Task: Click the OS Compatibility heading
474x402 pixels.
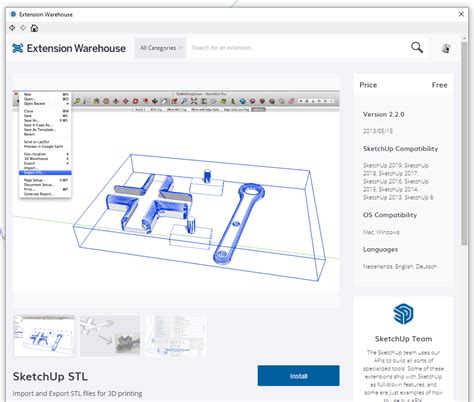Action: pos(390,215)
